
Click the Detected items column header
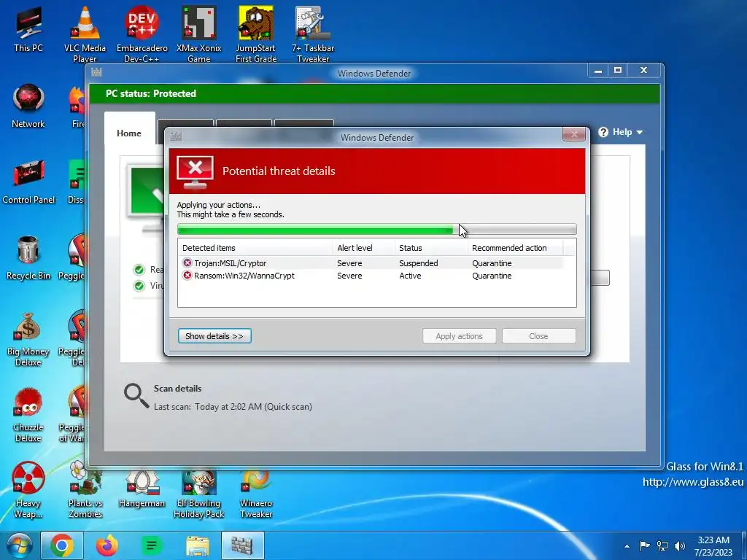coord(255,248)
